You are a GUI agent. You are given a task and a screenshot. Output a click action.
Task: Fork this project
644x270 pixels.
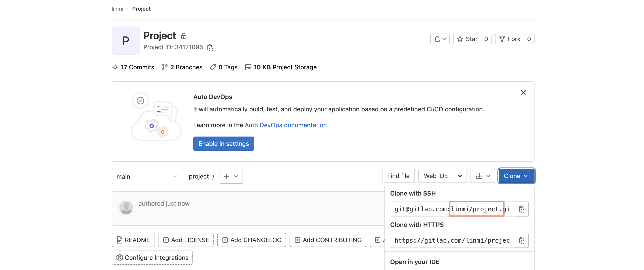tap(510, 39)
